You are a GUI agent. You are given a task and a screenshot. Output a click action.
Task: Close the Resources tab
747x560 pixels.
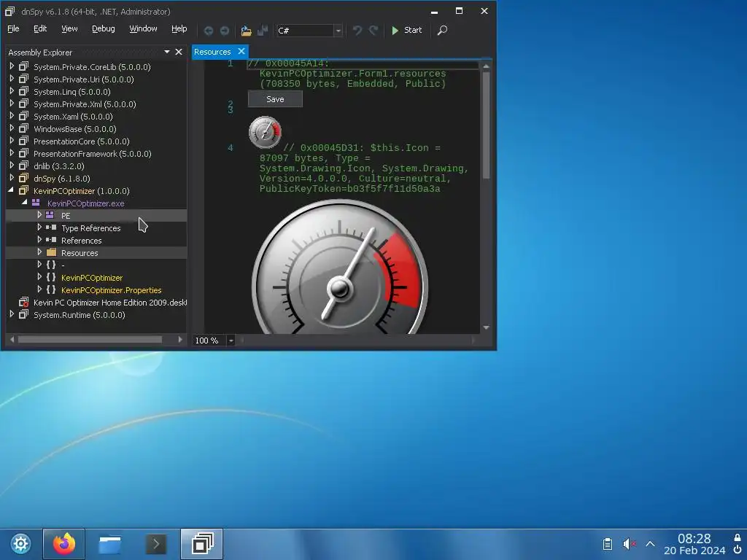click(x=241, y=51)
